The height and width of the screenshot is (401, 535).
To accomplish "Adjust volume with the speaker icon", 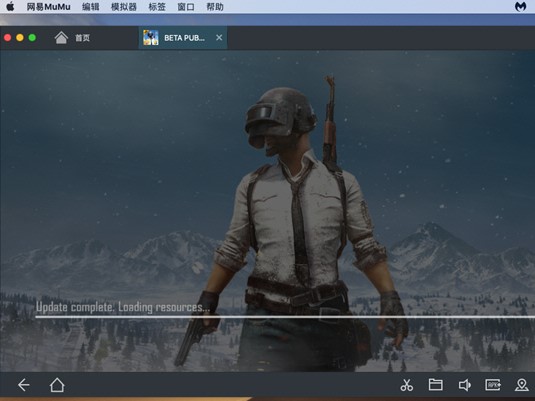I will point(464,385).
